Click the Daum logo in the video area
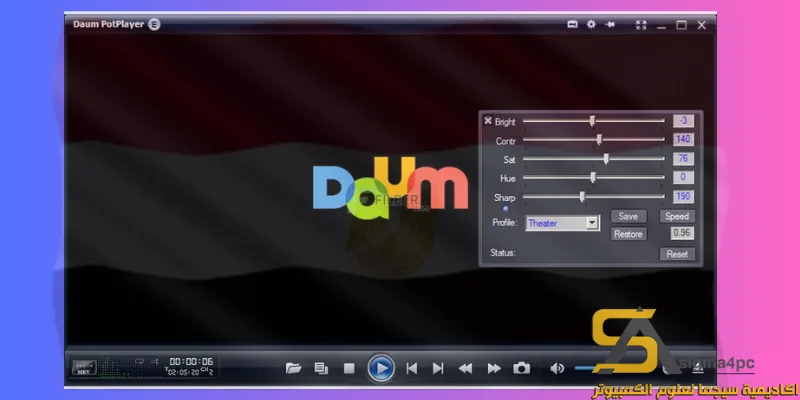 390,187
